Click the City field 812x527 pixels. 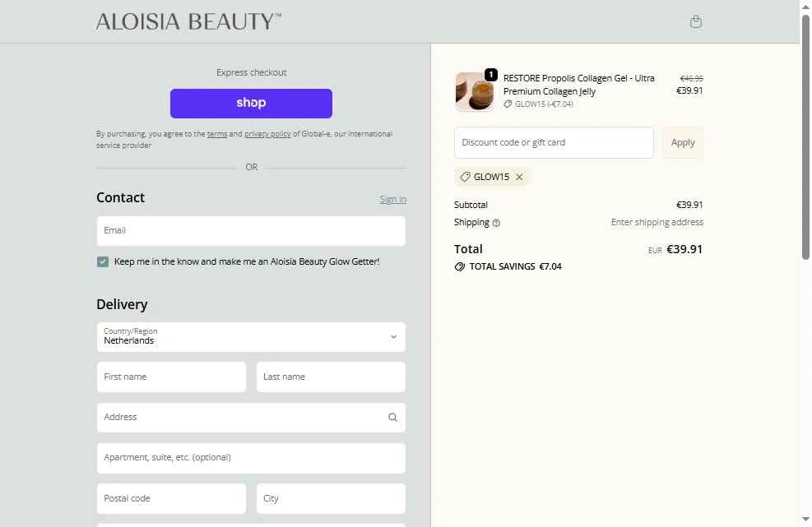coord(331,498)
